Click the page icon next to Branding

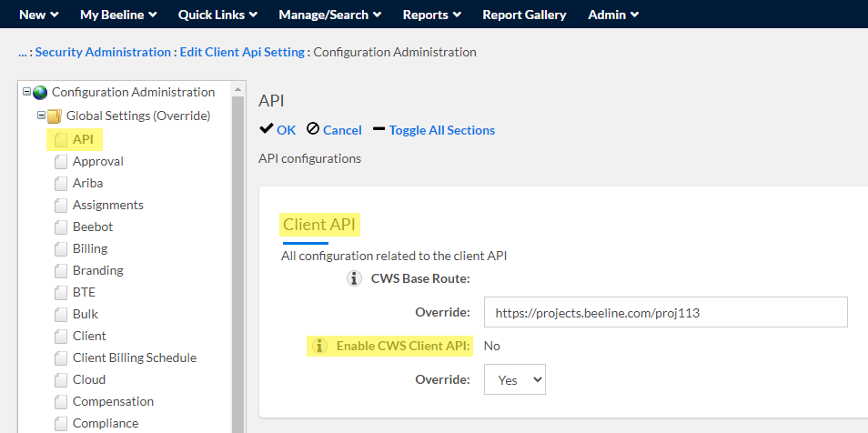click(x=61, y=271)
